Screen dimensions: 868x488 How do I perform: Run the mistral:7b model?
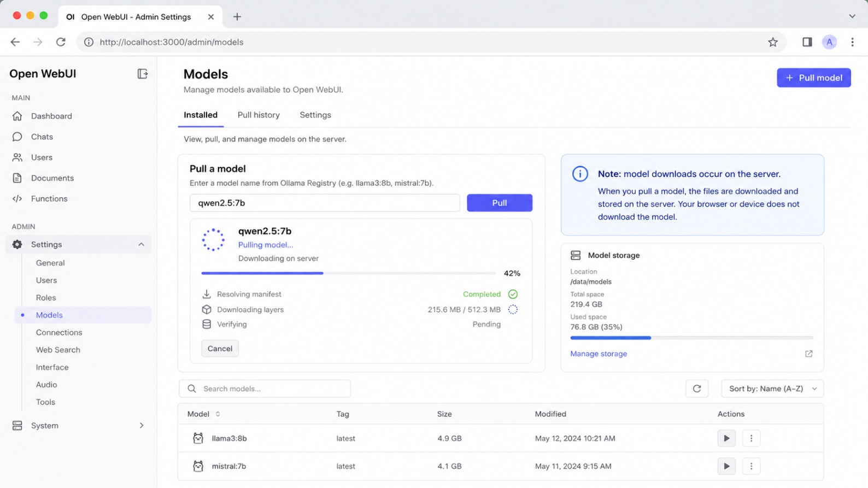(726, 466)
